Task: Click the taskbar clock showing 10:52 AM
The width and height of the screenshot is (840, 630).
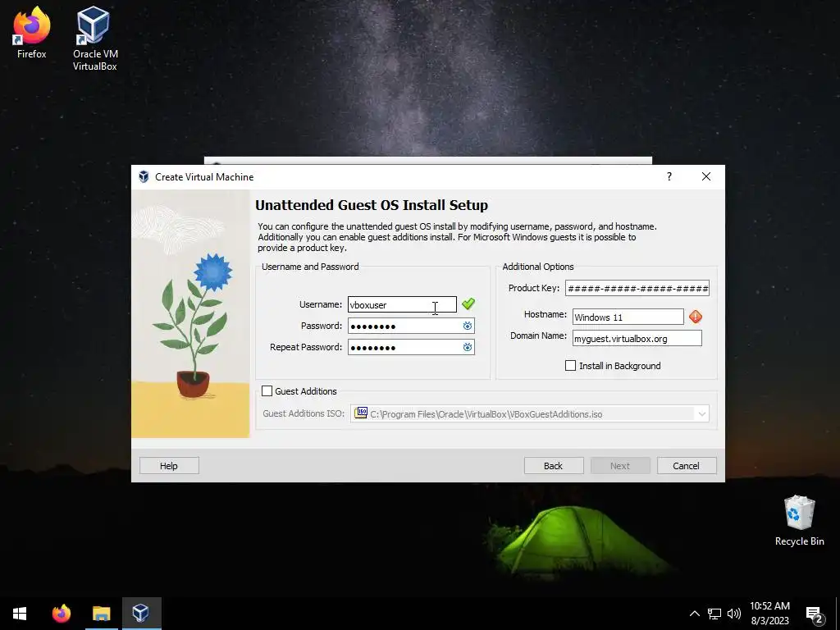Action: [x=769, y=614]
